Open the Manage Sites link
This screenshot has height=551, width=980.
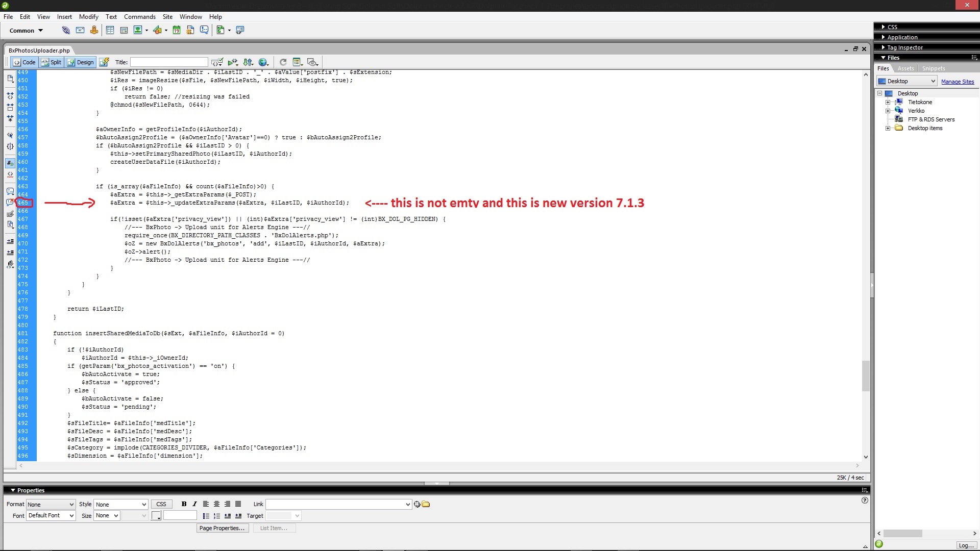coord(957,82)
